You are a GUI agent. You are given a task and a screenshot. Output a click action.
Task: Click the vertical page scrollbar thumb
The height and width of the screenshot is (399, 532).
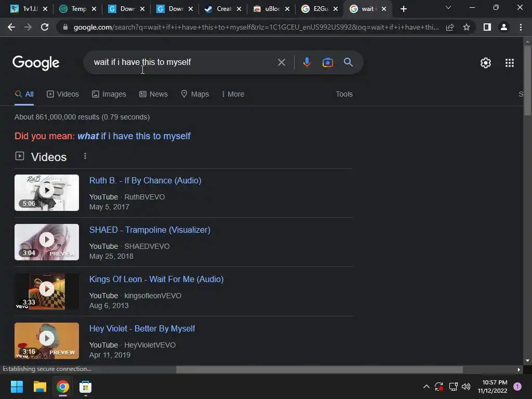tap(527, 79)
